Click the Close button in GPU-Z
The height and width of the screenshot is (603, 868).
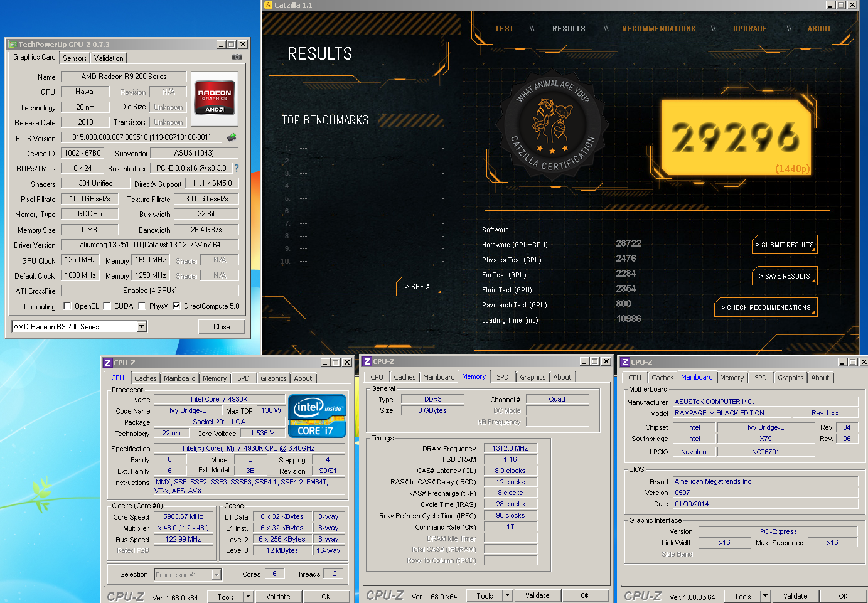click(x=222, y=327)
